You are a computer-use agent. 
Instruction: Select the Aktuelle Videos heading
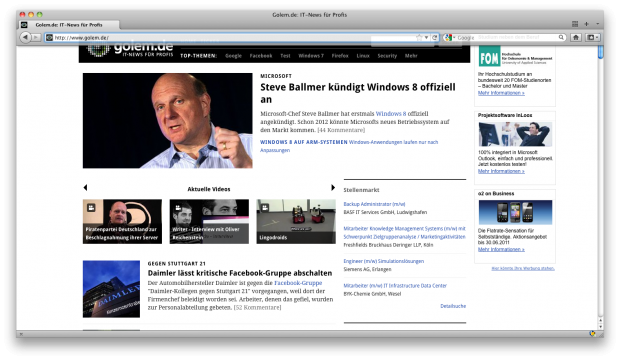(209, 189)
